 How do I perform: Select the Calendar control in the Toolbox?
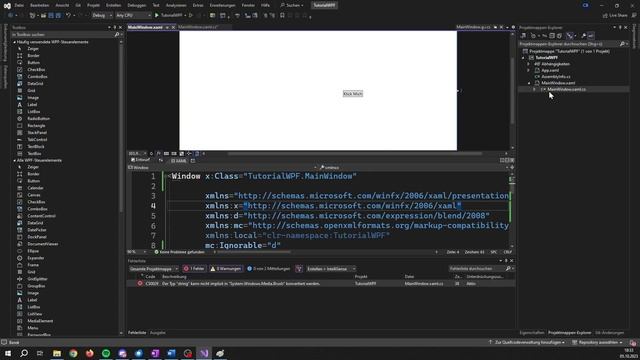35,188
